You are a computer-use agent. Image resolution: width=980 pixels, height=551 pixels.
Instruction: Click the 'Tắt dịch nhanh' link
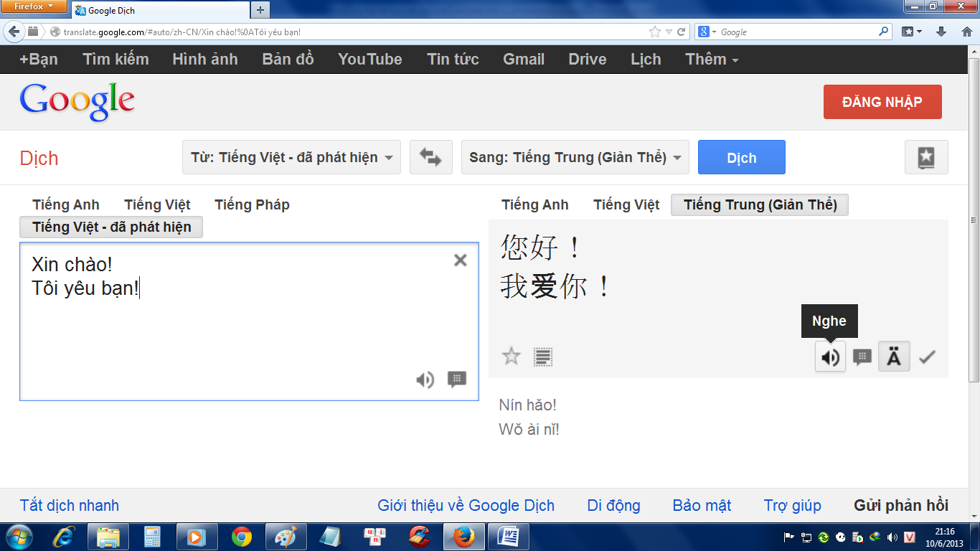pos(70,505)
